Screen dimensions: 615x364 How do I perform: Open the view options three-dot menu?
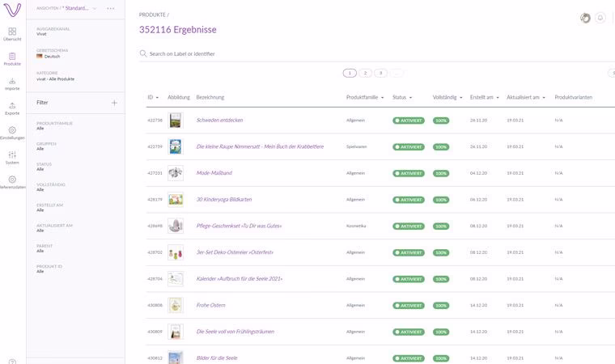111,8
